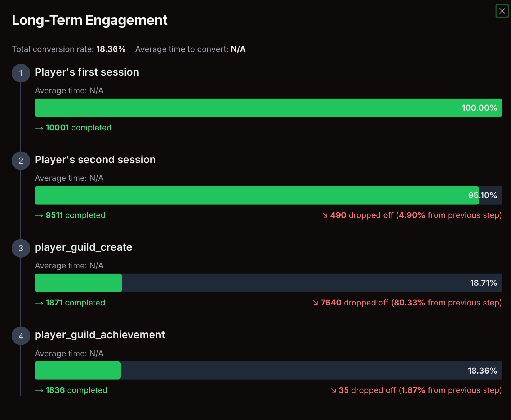Click the 100.00% first session bar
Viewport: 511px width, 420px height.
coord(268,108)
